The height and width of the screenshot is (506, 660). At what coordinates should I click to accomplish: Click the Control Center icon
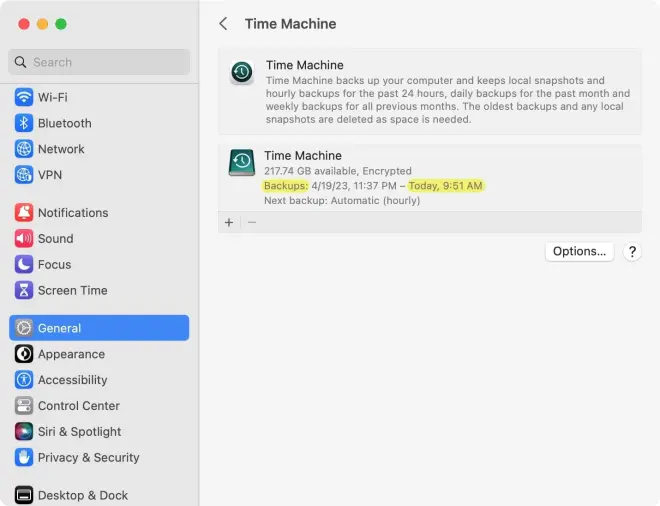point(24,406)
